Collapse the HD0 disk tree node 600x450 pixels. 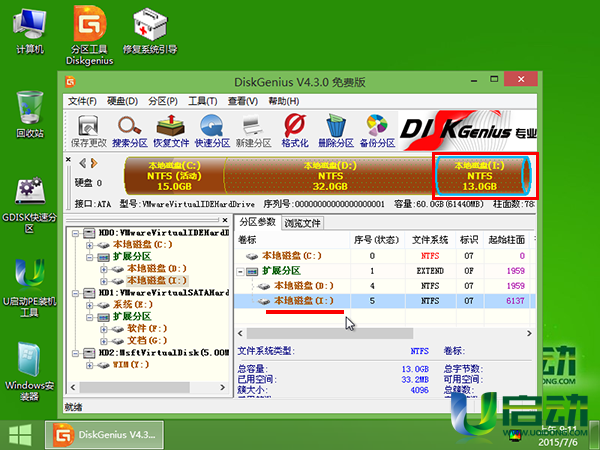75,233
